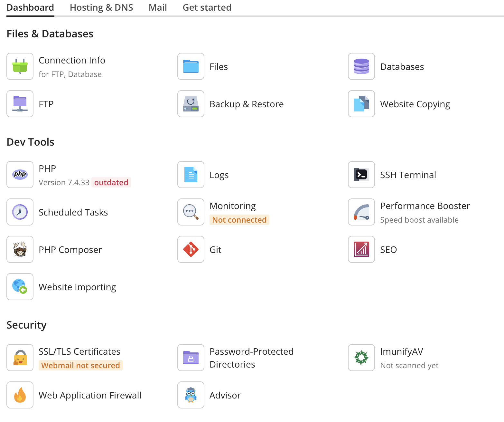Screen dimensions: 504x422
Task: Open the Git diamond icon
Action: [x=191, y=249]
